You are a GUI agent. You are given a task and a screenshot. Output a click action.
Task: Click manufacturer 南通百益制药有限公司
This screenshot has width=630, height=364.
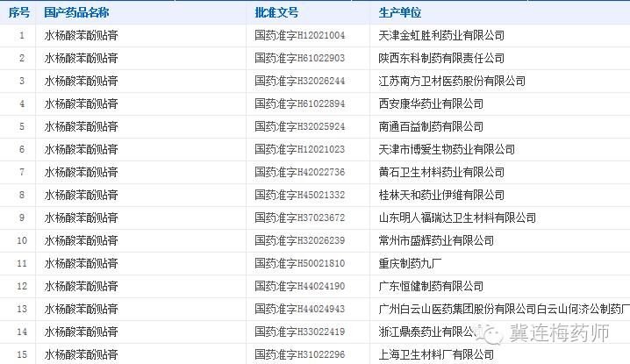click(431, 126)
